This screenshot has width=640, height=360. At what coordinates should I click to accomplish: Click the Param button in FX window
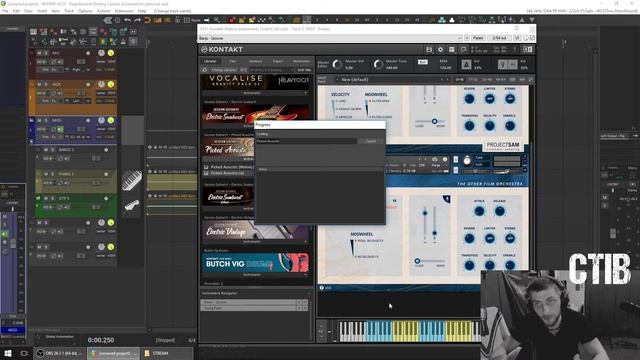478,38
